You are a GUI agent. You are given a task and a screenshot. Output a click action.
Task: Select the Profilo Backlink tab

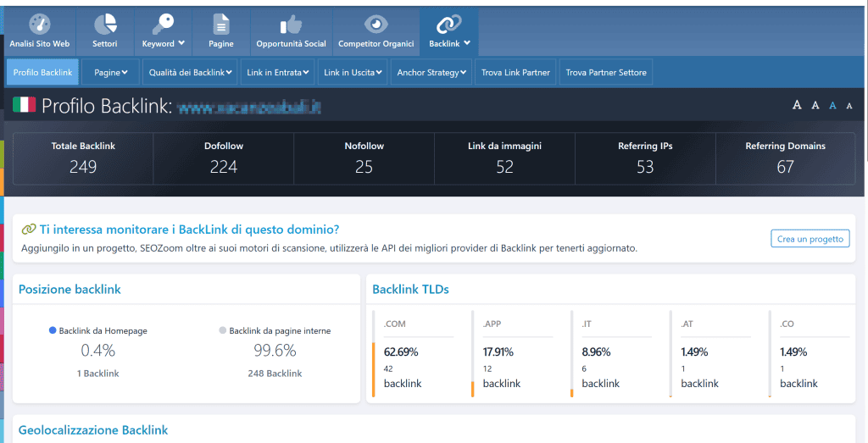pos(42,73)
